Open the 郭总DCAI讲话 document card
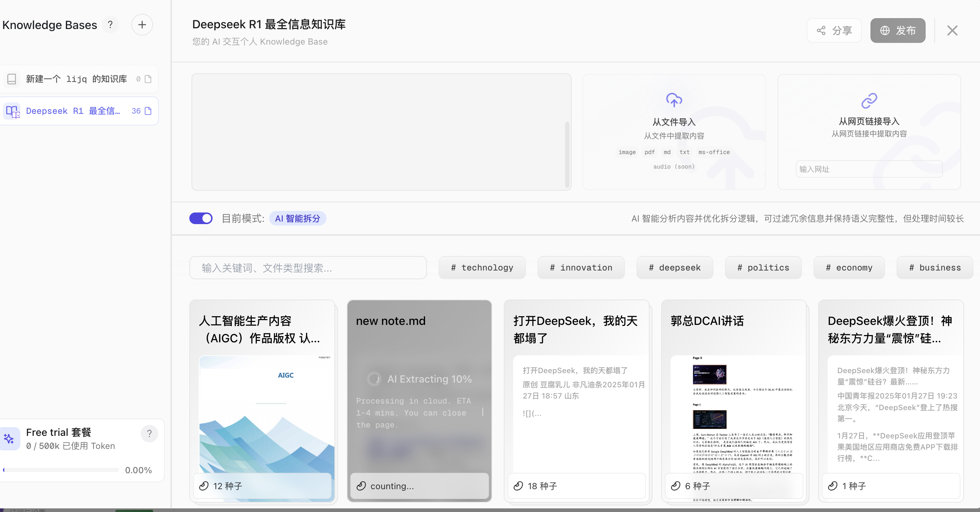This screenshot has width=980, height=512. click(x=734, y=401)
